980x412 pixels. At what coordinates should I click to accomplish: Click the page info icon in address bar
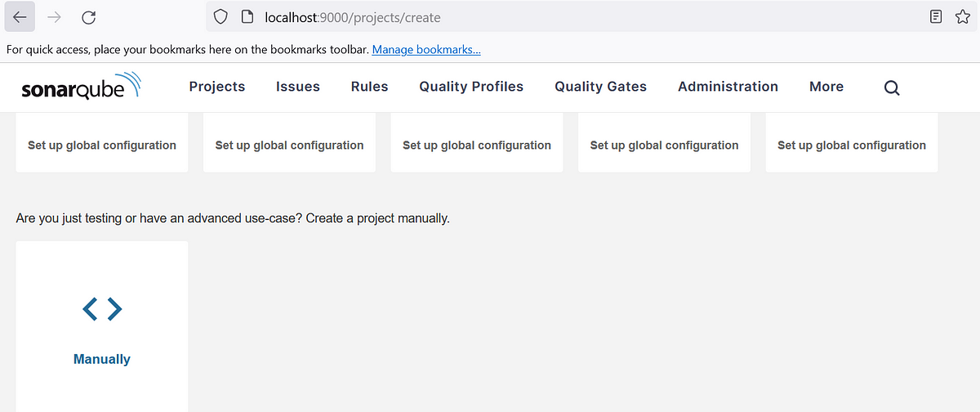247,17
